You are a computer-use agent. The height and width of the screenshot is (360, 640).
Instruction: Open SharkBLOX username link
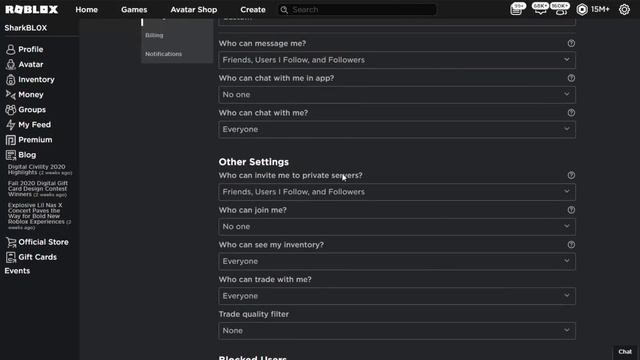26,28
